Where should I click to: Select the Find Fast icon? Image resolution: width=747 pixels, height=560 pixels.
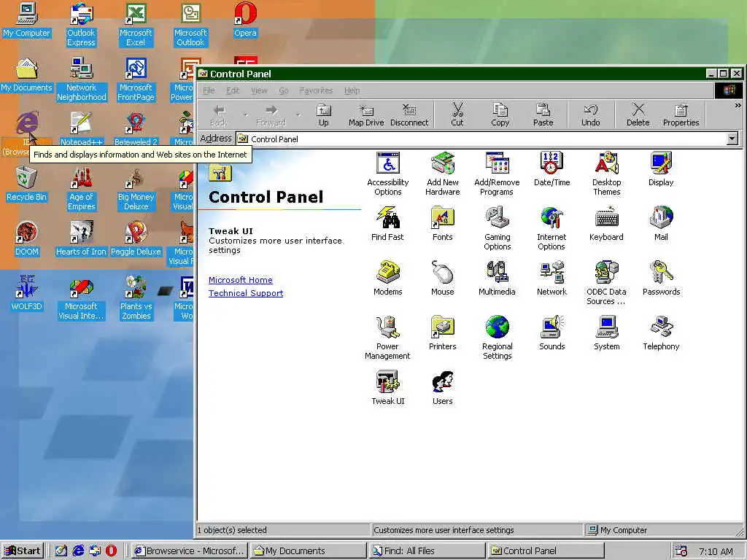pyautogui.click(x=387, y=223)
